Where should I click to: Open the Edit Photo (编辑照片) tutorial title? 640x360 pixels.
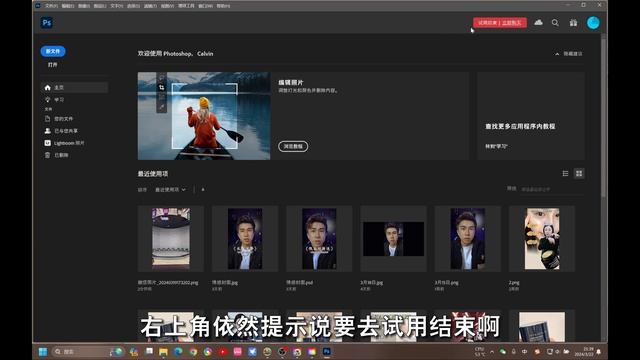point(291,82)
